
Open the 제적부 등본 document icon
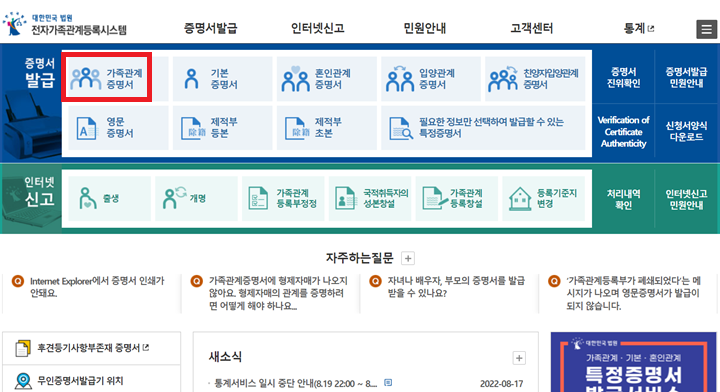[x=192, y=128]
